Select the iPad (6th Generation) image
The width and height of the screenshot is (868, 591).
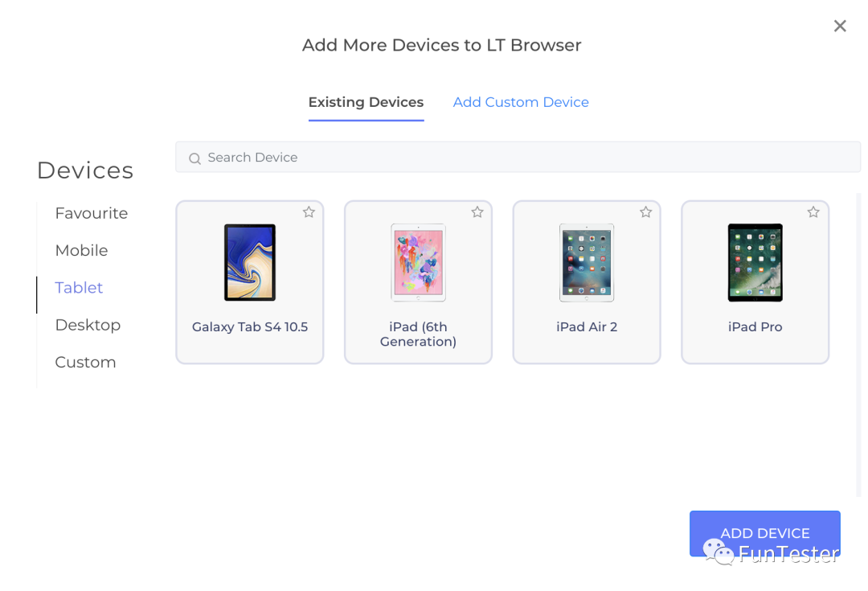pyautogui.click(x=418, y=263)
